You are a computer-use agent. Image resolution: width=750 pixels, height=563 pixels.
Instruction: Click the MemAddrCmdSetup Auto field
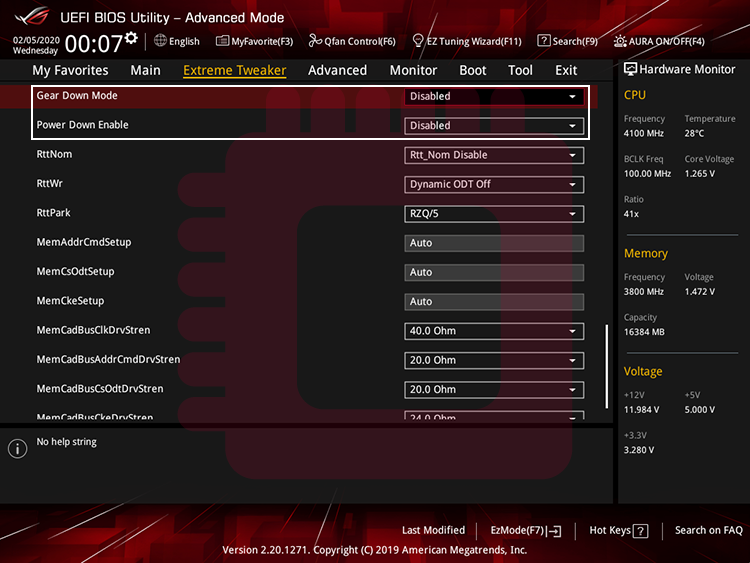pyautogui.click(x=494, y=243)
